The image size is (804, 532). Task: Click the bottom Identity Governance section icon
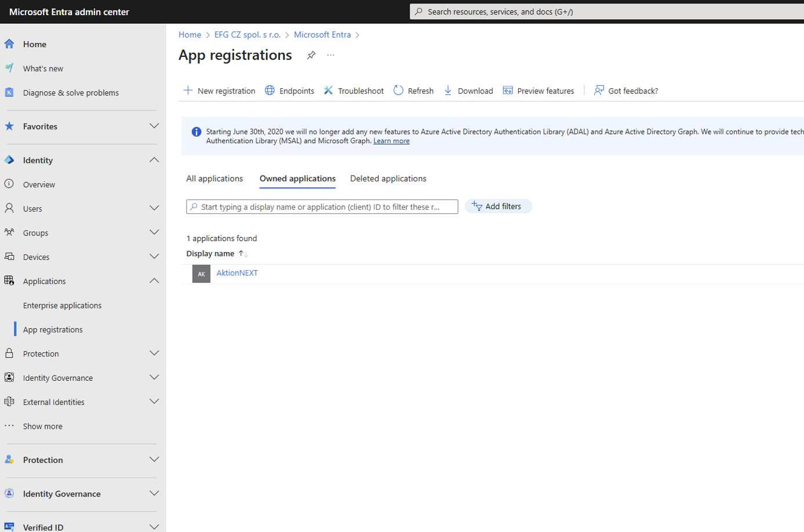(9, 494)
